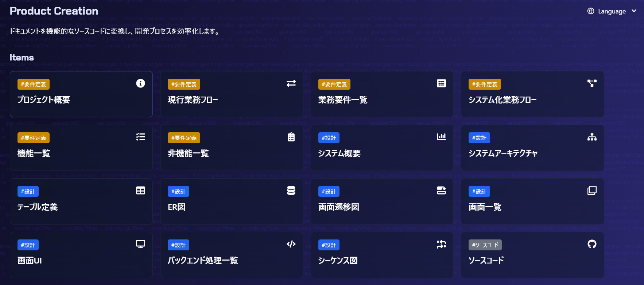Click the list icon on 業務要件一覧 card
This screenshot has width=644, height=285.
(441, 83)
